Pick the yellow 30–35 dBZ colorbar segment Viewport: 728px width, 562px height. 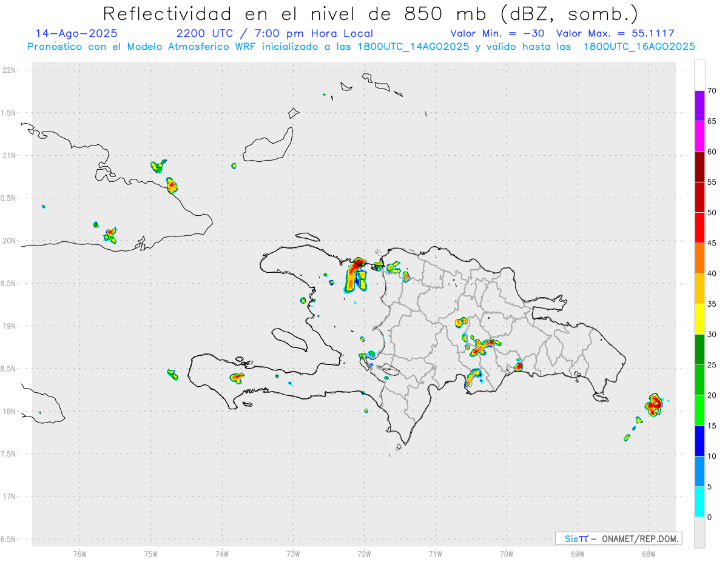[699, 319]
